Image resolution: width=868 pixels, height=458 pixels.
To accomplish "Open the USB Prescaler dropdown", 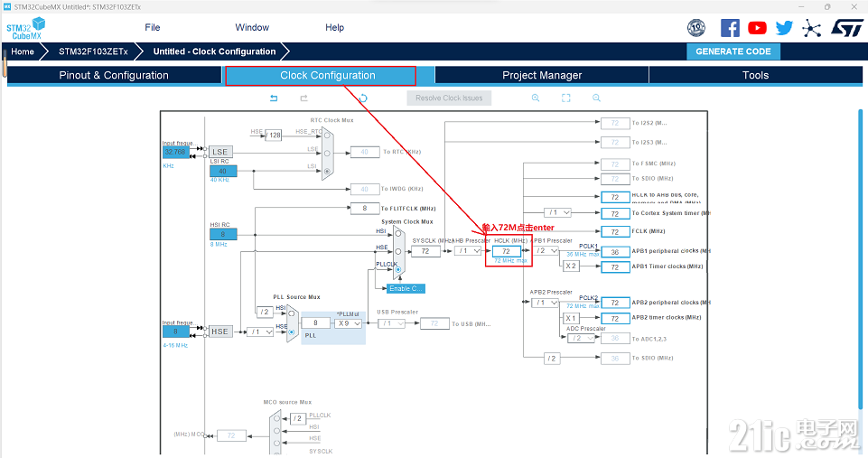I will click(x=391, y=323).
